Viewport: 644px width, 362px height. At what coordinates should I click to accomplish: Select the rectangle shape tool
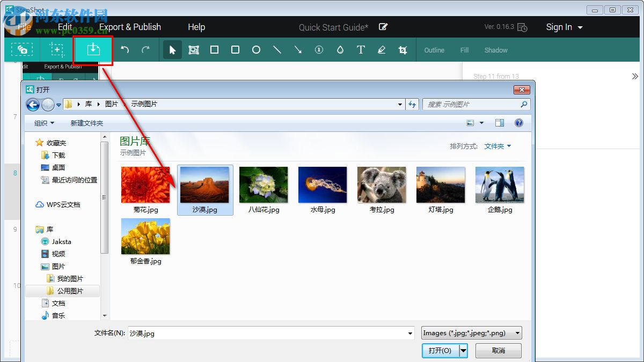(x=214, y=50)
